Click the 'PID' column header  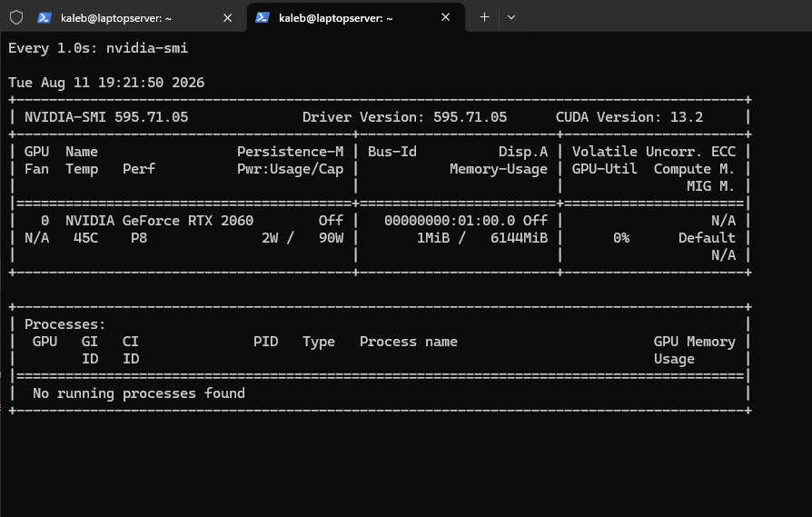point(265,342)
